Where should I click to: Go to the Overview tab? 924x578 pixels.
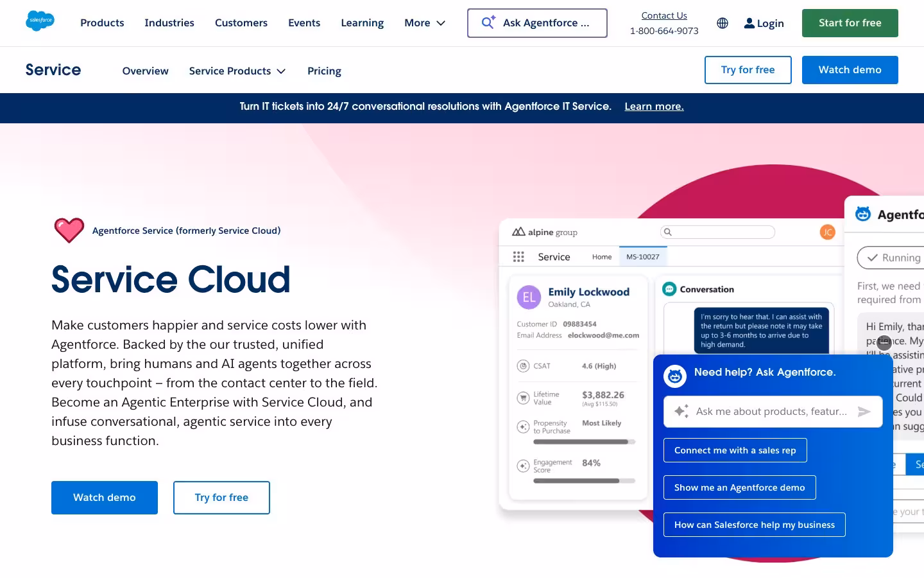coord(146,71)
